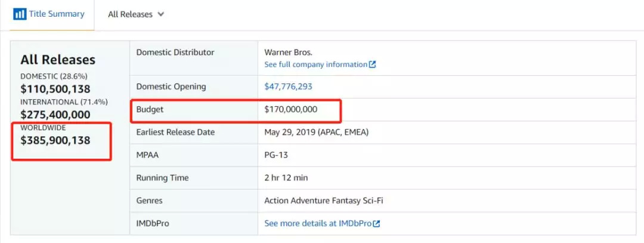The width and height of the screenshot is (644, 243).
Task: Click the $170,000,000 budget value
Action: 290,110
